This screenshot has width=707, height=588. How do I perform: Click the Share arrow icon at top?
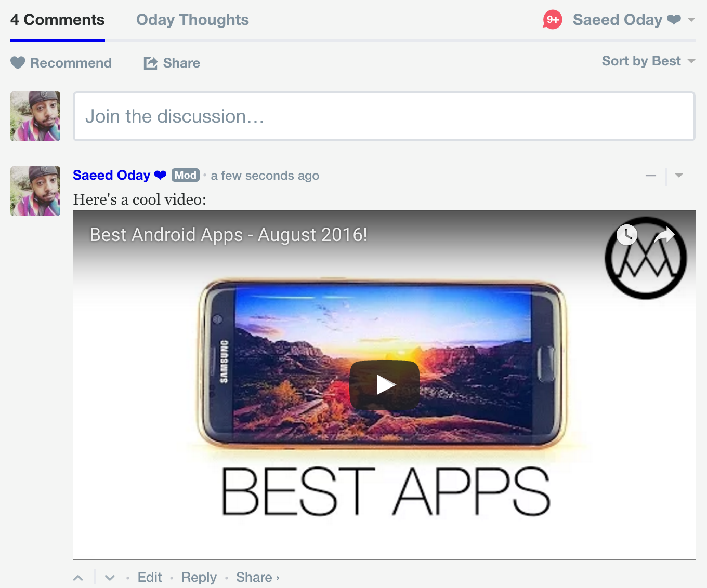coord(151,63)
